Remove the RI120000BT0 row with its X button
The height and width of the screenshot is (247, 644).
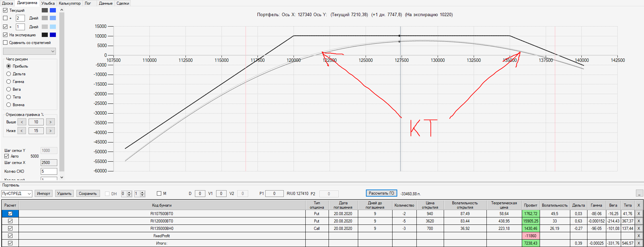pyautogui.click(x=639, y=221)
